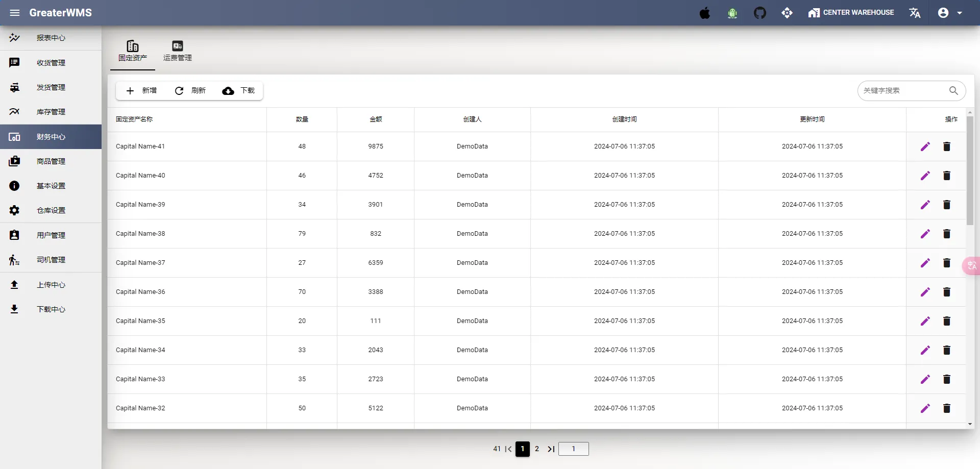The width and height of the screenshot is (980, 469).
Task: Open 下载中心 in sidebar
Action: coord(51,309)
